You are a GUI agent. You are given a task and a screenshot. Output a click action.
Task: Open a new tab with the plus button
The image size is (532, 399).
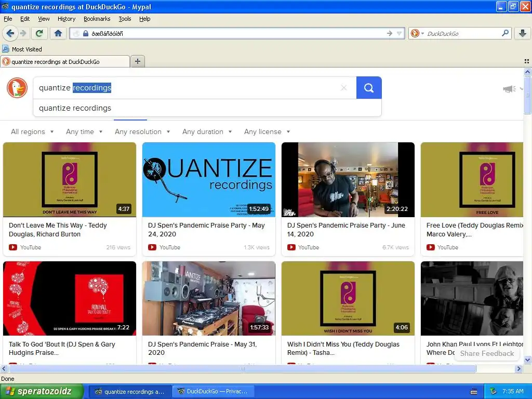tap(137, 61)
